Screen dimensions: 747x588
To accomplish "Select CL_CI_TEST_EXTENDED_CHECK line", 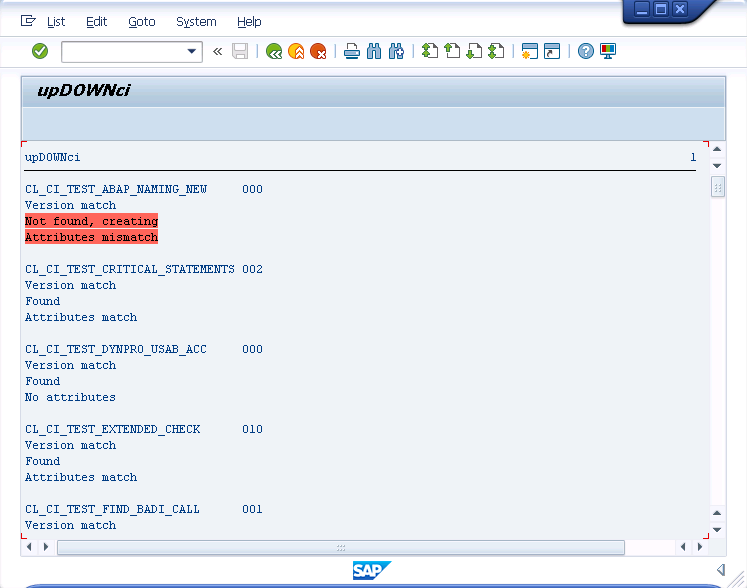I will coord(112,429).
